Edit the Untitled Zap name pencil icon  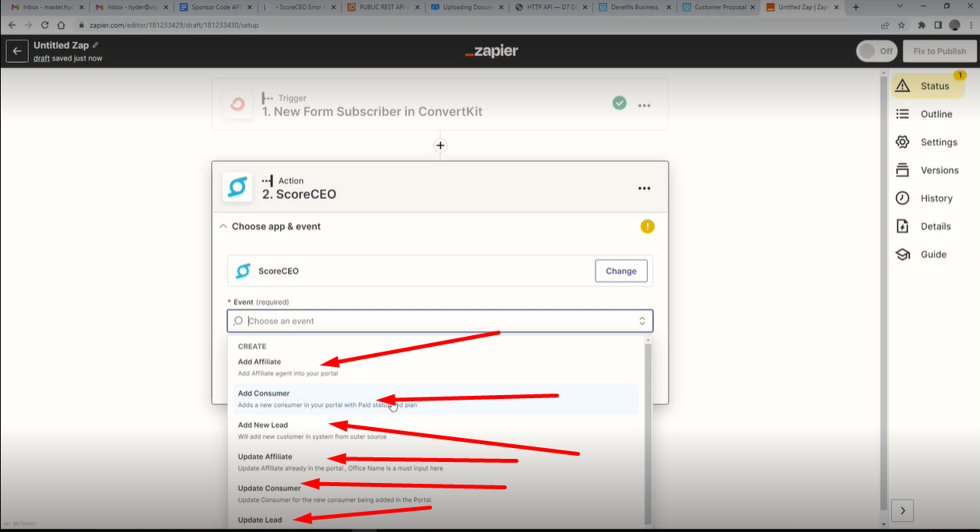click(96, 45)
